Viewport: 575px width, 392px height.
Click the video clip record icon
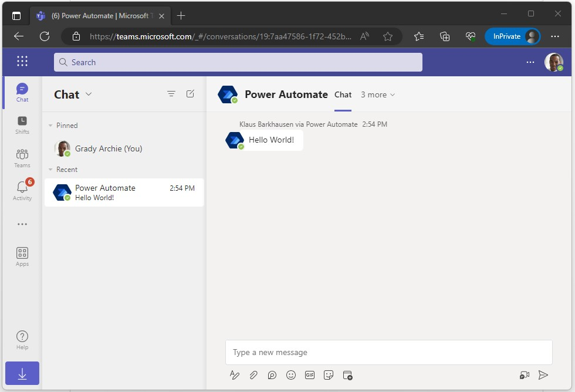point(525,375)
